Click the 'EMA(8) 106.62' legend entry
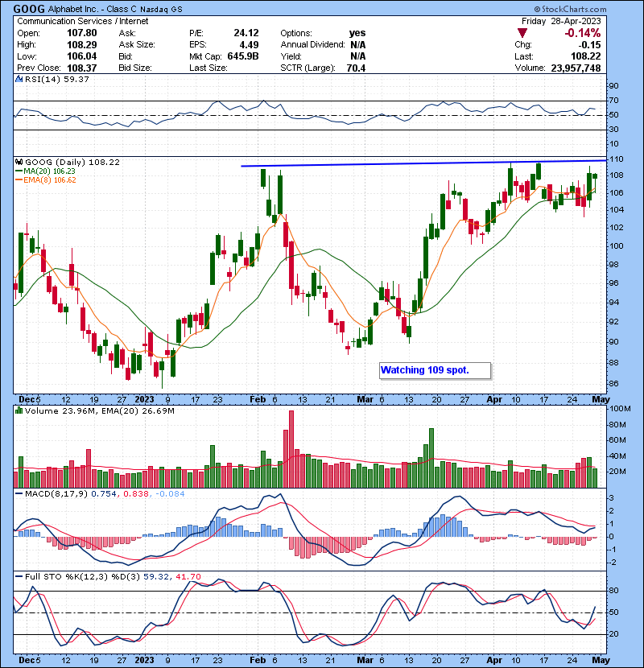This screenshot has height=668, width=644. click(49, 179)
